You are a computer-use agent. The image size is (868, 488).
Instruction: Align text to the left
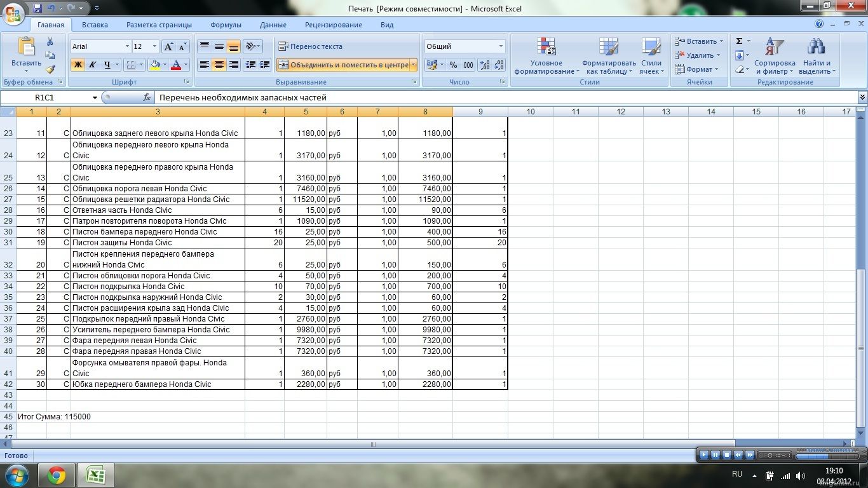pyautogui.click(x=204, y=65)
